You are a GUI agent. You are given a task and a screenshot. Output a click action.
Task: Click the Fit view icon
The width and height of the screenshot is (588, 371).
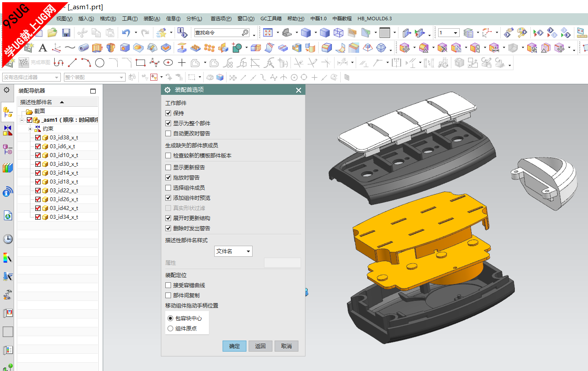[268, 32]
